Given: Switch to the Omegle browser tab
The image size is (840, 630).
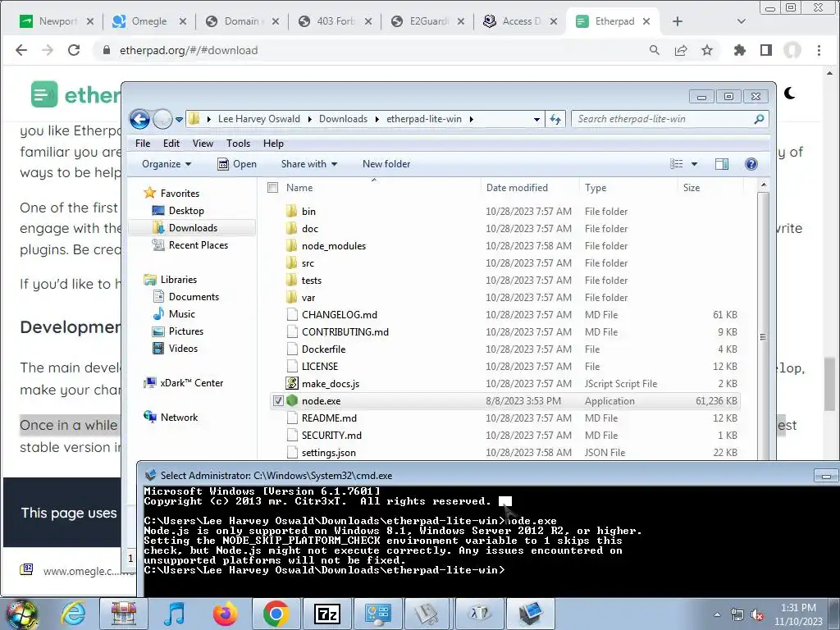Looking at the screenshot, I should [x=149, y=21].
